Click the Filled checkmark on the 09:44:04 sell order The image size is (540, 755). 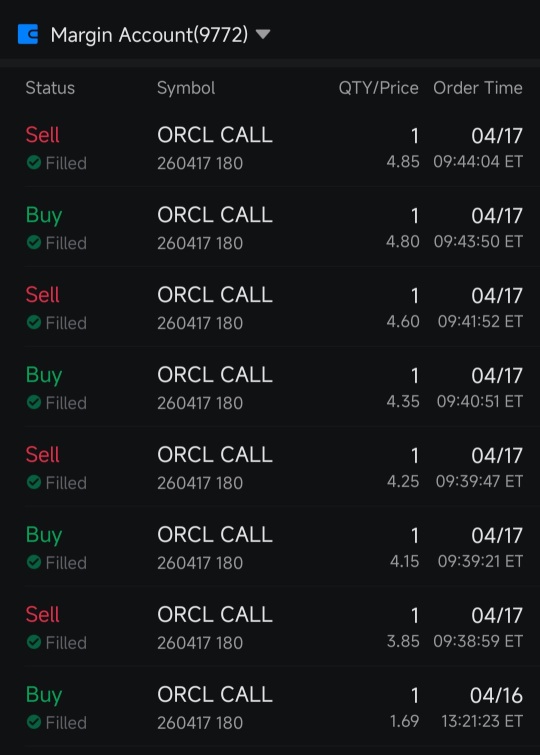click(x=34, y=163)
